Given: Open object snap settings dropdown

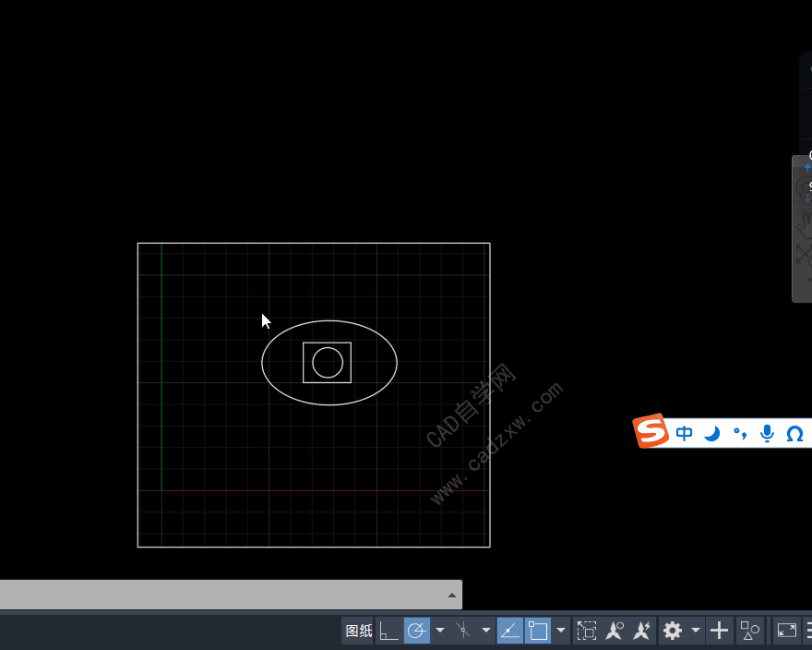Looking at the screenshot, I should 561,631.
